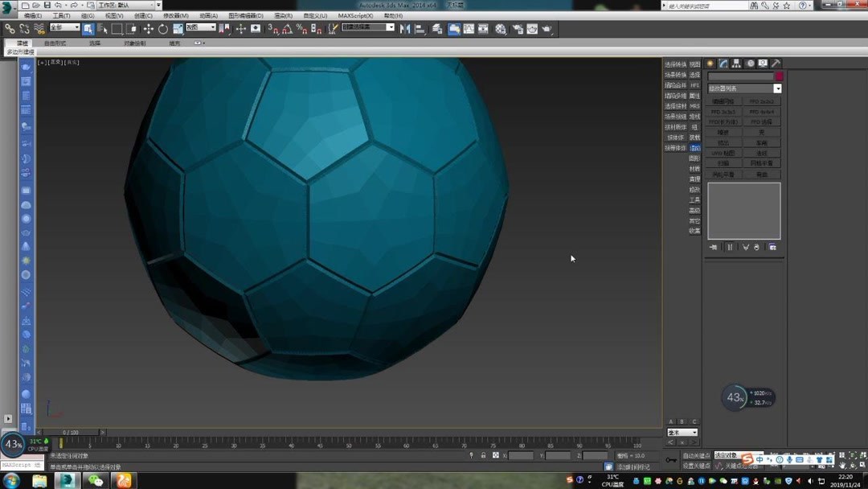This screenshot has width=868, height=489.
Task: Apply the FFD 4x4x4 modifier button
Action: tap(762, 112)
